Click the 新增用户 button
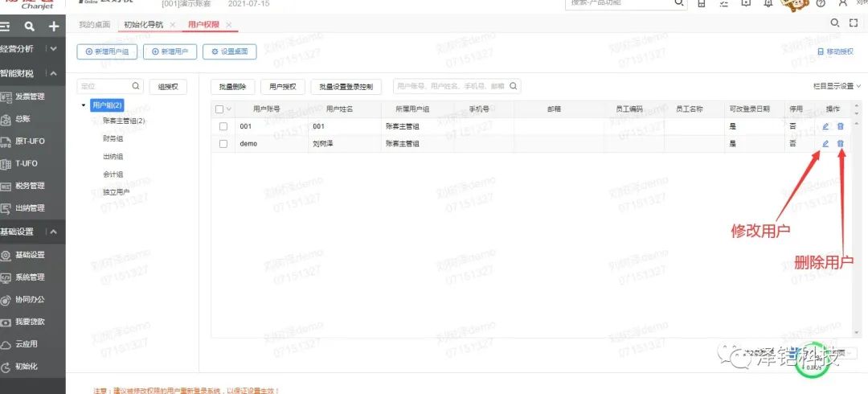Viewport: 868px width, 394px height. [x=170, y=51]
